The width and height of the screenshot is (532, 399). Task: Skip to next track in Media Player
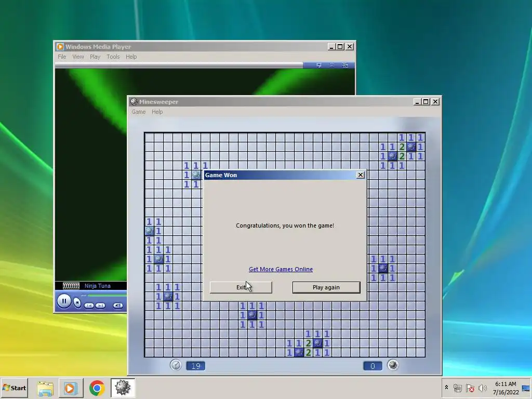pos(100,305)
